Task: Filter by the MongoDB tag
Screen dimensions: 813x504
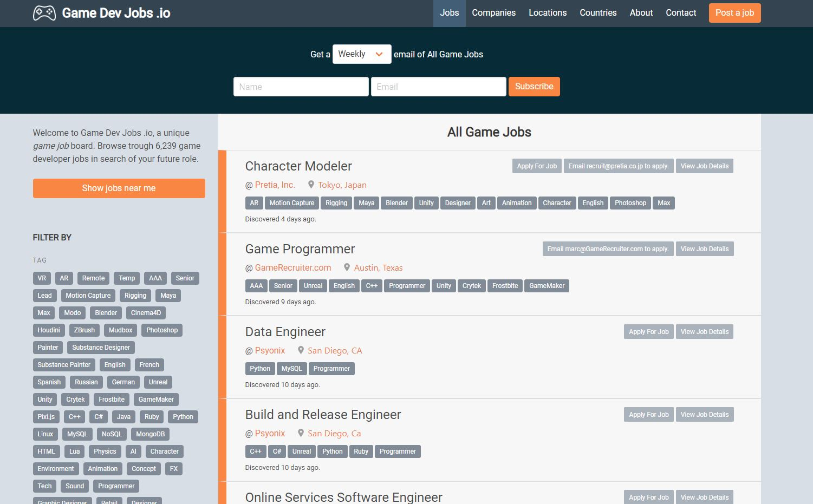Action: (x=150, y=434)
